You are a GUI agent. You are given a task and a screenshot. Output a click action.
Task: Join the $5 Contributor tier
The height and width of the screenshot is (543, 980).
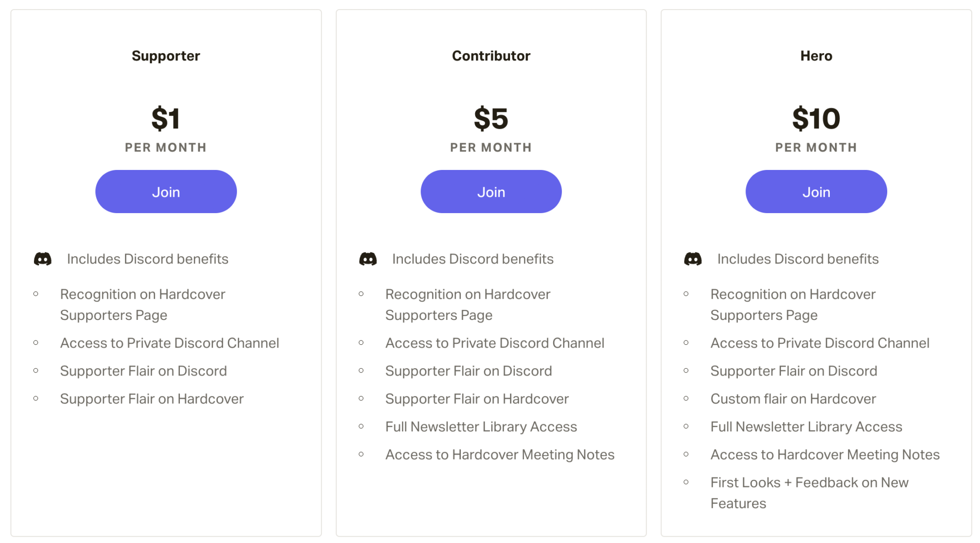coord(491,192)
